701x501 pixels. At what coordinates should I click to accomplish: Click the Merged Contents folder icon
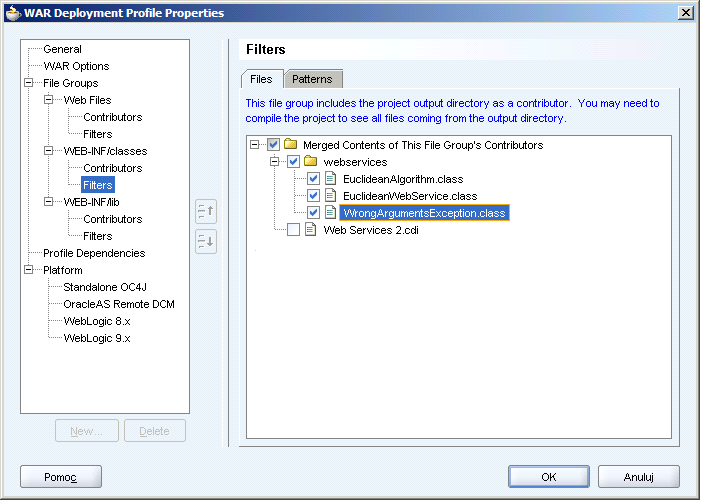point(291,144)
